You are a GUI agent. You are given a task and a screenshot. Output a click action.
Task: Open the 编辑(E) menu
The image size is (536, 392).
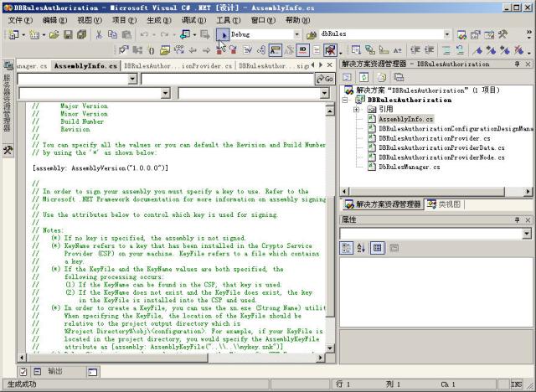coord(54,20)
